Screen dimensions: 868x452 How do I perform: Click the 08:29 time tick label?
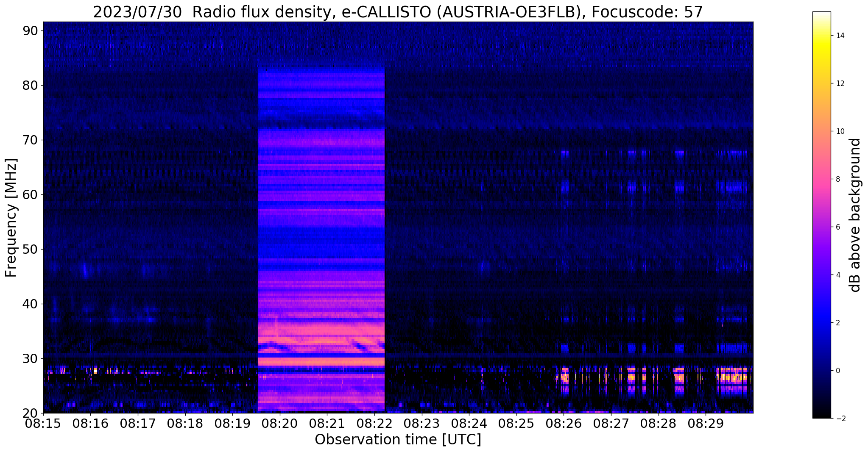tap(706, 423)
